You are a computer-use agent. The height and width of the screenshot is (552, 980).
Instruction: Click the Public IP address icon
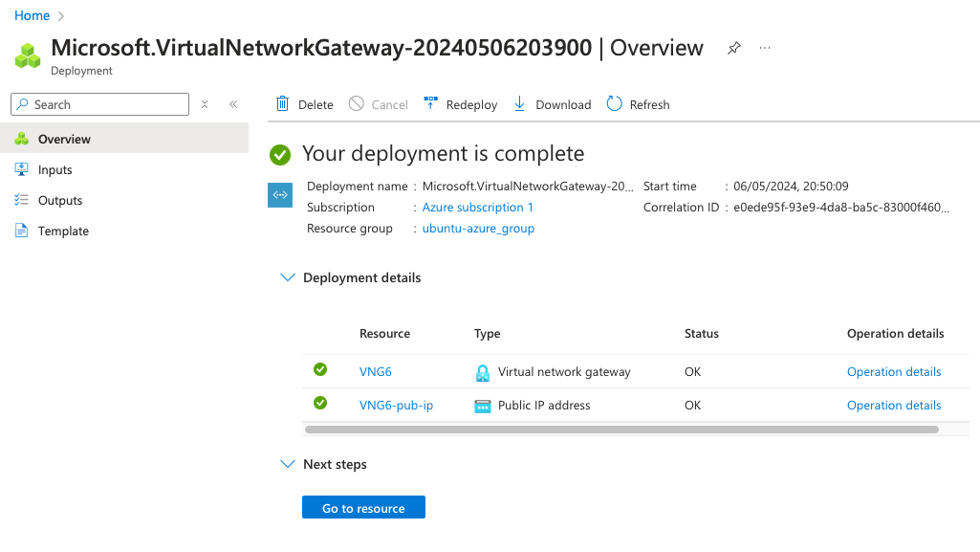click(483, 407)
